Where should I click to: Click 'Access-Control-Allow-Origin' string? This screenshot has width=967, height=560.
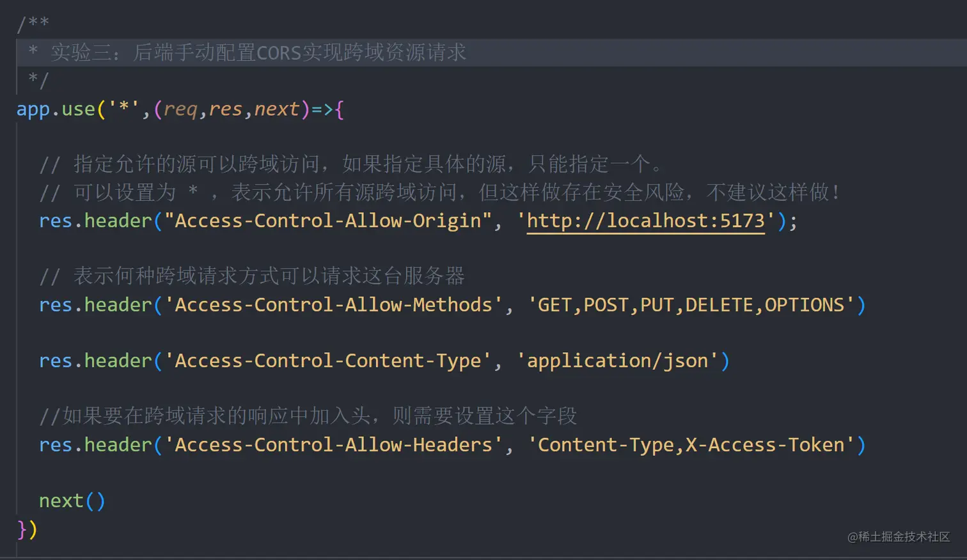tap(328, 221)
